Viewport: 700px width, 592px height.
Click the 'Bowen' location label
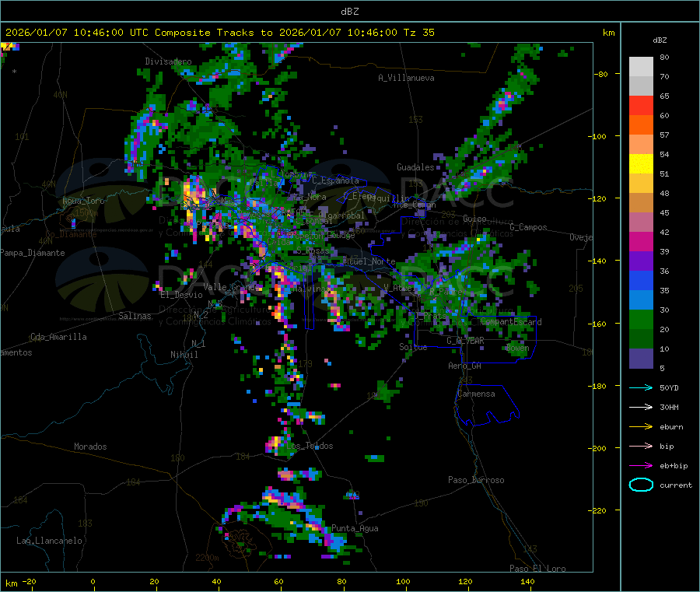point(517,348)
